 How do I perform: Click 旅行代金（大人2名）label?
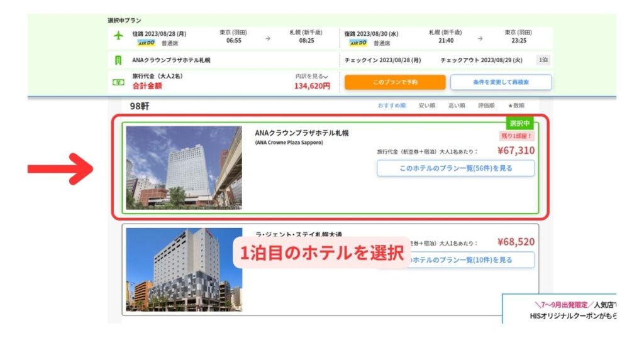(x=158, y=76)
